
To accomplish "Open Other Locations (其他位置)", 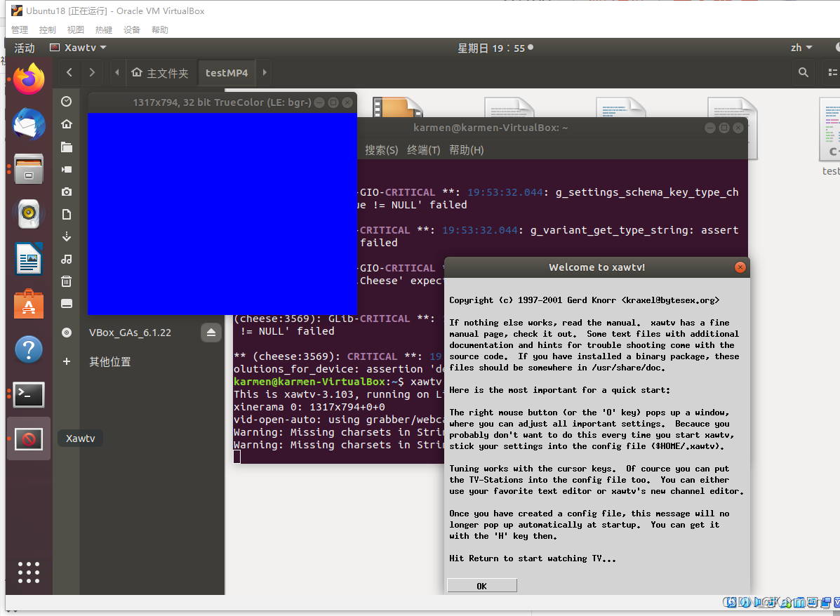I will point(109,361).
